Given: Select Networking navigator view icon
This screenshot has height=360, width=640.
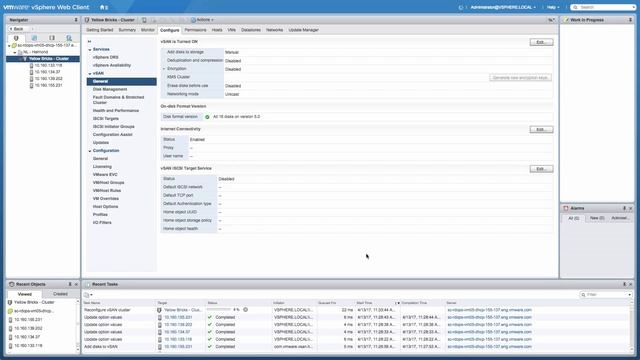Looking at the screenshot, I should [69, 38].
